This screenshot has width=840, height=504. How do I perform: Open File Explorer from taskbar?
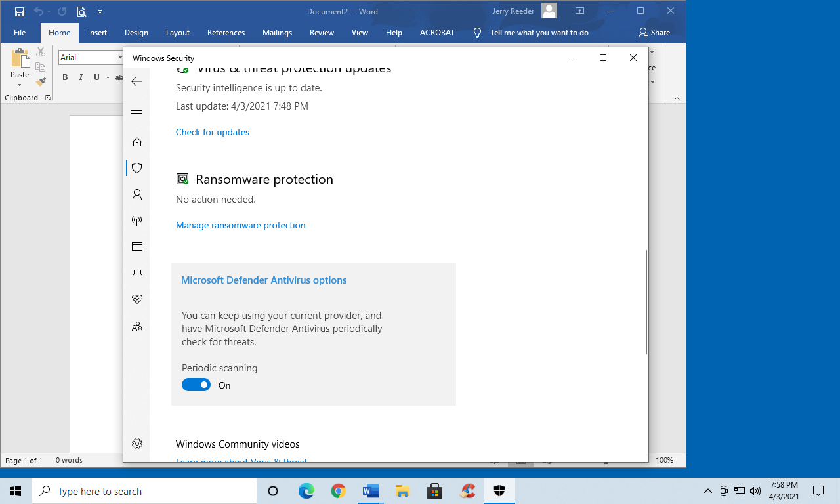click(403, 491)
